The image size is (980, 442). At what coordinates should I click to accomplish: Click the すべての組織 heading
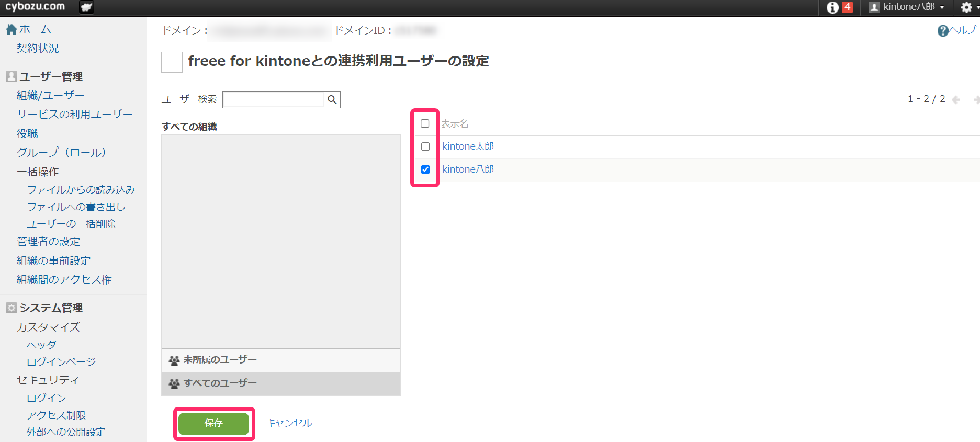coord(189,127)
